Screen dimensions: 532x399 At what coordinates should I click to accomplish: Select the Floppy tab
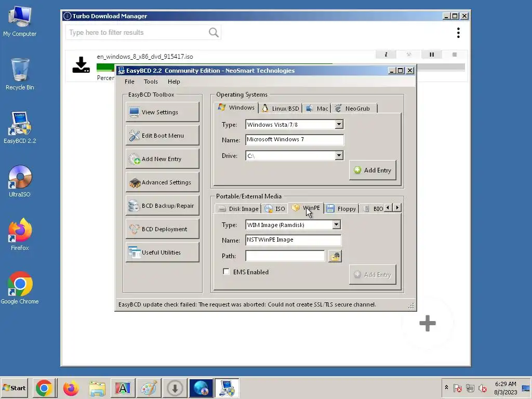coord(341,209)
